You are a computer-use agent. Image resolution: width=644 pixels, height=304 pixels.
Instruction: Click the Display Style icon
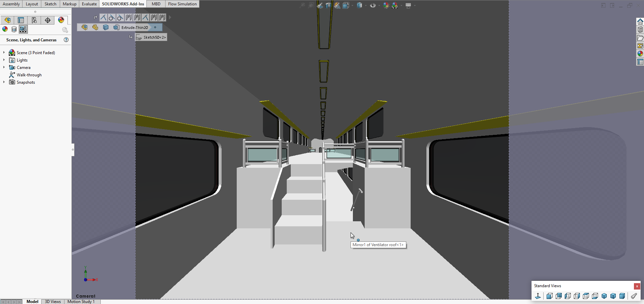coord(359,5)
